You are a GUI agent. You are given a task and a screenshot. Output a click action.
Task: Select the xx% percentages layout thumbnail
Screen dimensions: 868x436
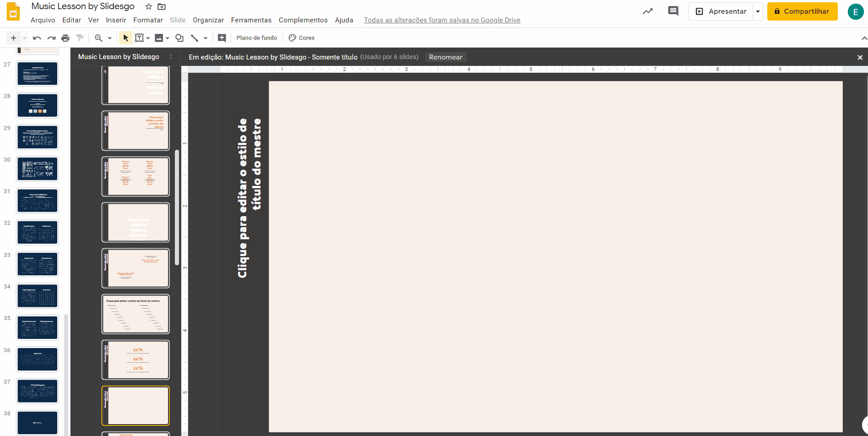(x=136, y=360)
